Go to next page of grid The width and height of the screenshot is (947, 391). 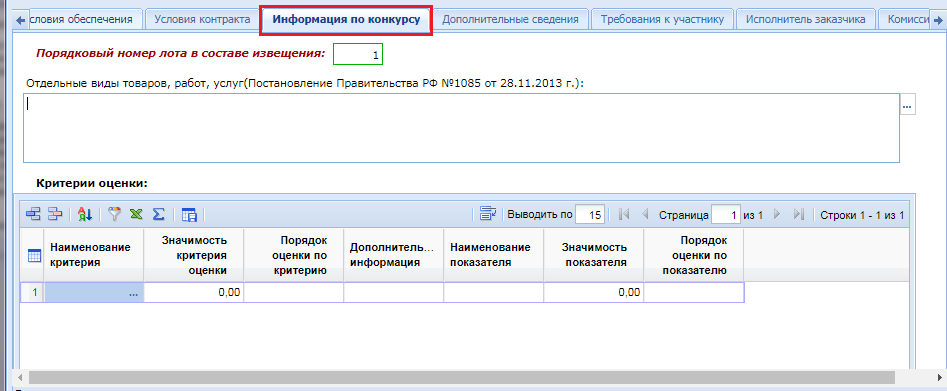point(777,214)
